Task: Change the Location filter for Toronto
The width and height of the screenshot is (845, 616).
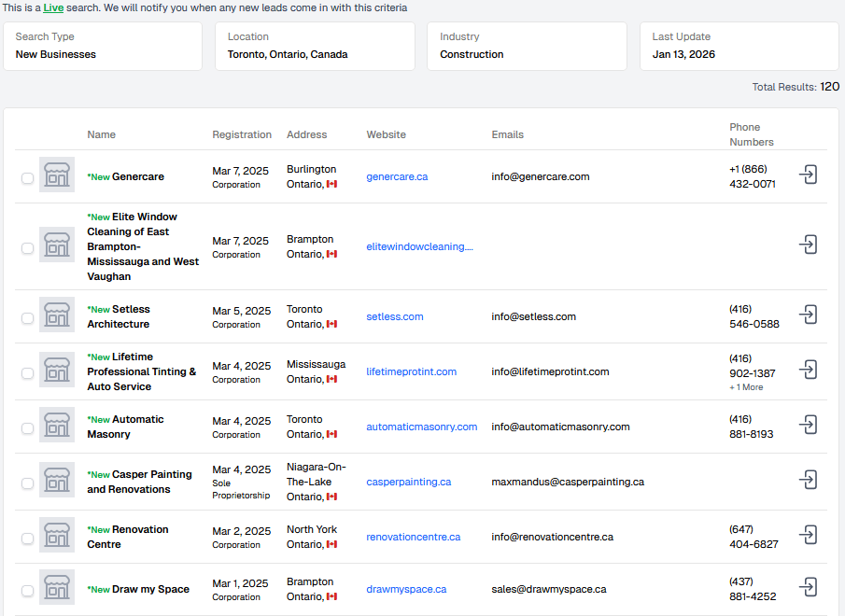Action: click(321, 46)
